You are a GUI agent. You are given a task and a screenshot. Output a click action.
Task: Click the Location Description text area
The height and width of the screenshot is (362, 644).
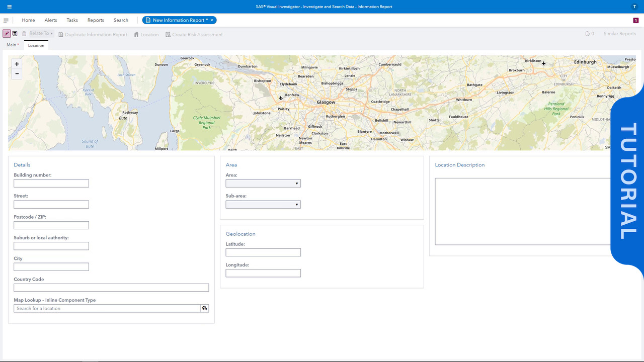pyautogui.click(x=523, y=211)
